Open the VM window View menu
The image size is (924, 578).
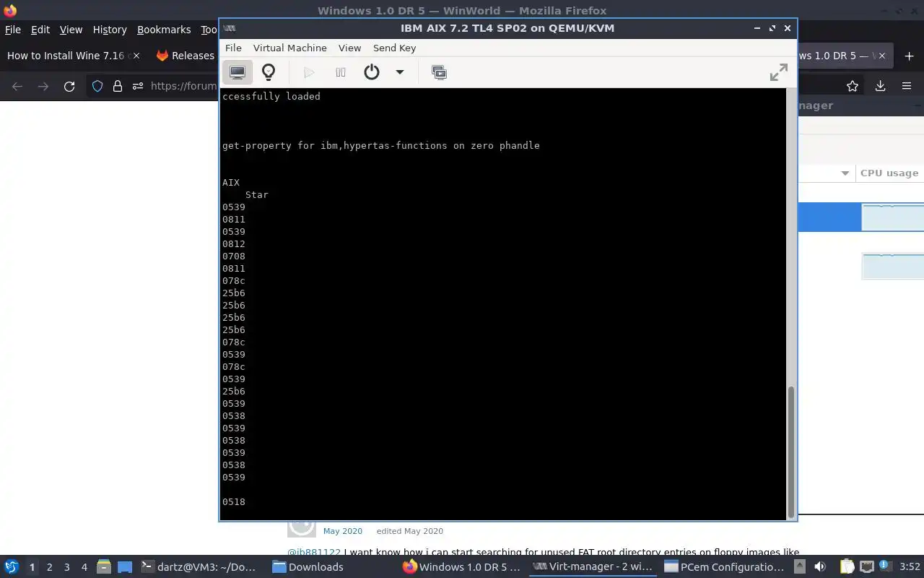(x=349, y=48)
